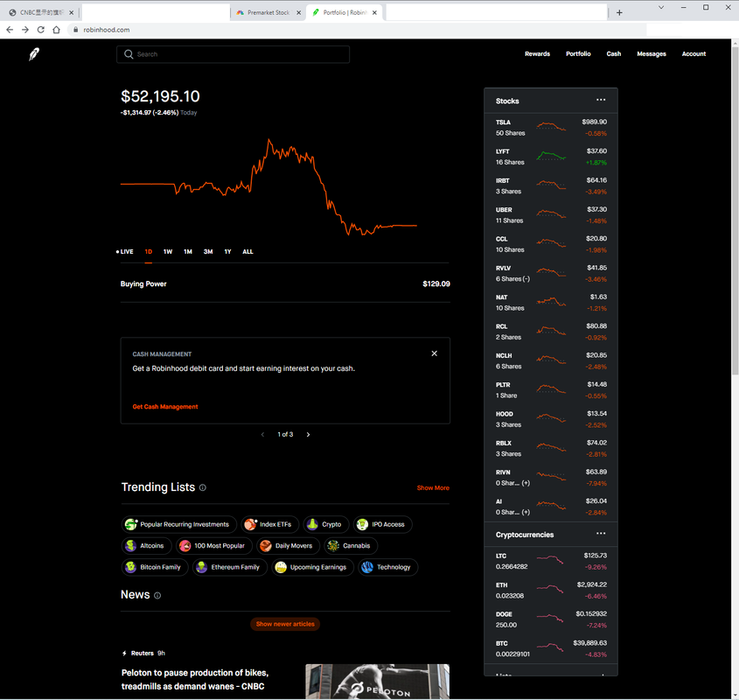
Task: Open the tab search chevron in title bar
Action: click(x=661, y=8)
